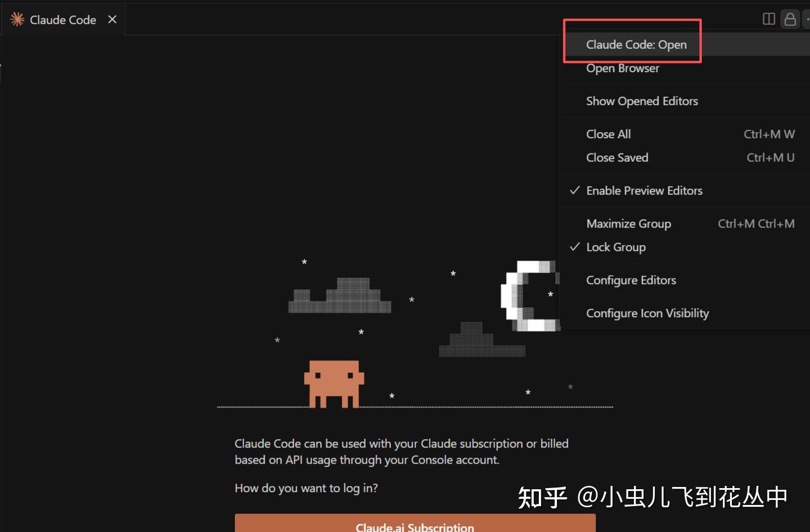Close the Claude Code tab
This screenshot has width=810, height=532.
pyautogui.click(x=112, y=20)
